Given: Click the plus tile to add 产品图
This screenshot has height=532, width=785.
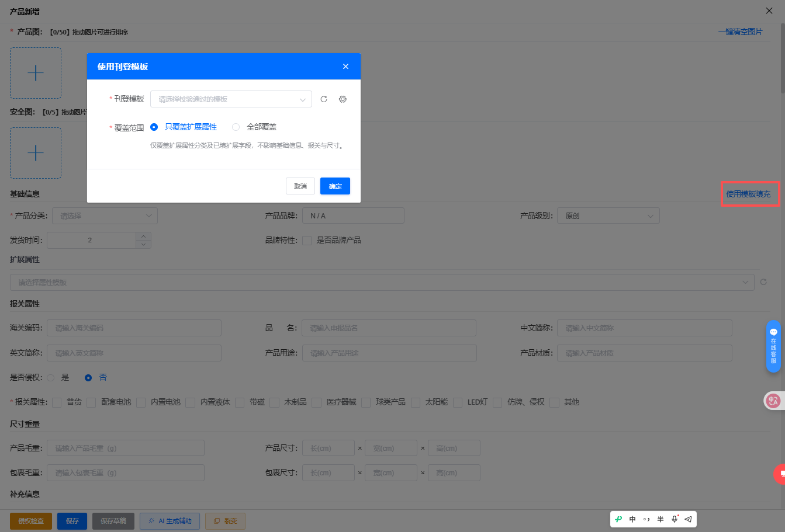Looking at the screenshot, I should pyautogui.click(x=36, y=73).
